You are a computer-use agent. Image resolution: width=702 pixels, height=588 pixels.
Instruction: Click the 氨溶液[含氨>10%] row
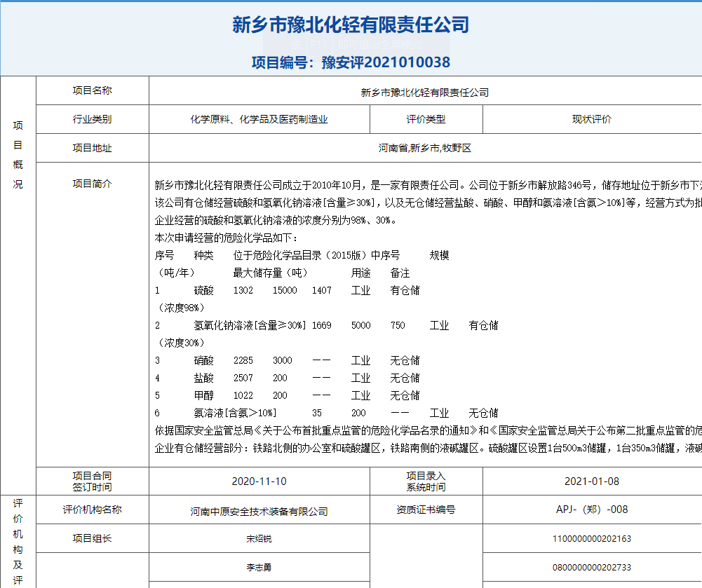pyautogui.click(x=326, y=413)
